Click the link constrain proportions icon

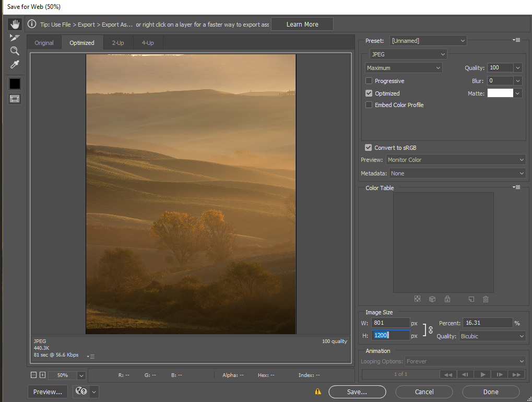point(431,329)
